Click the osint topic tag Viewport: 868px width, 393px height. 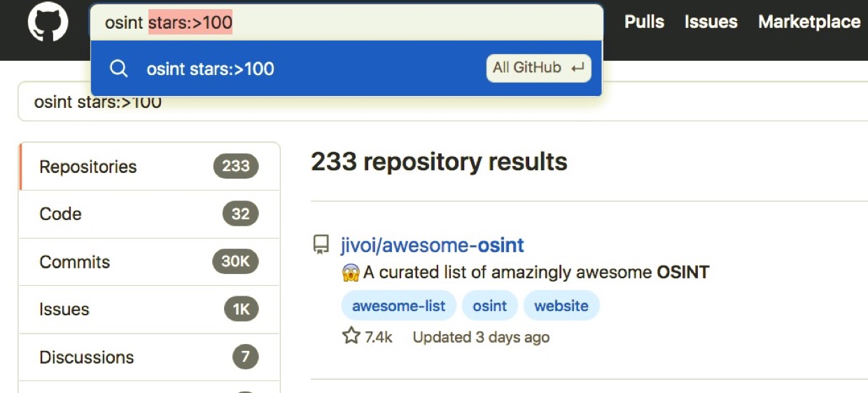pos(489,306)
